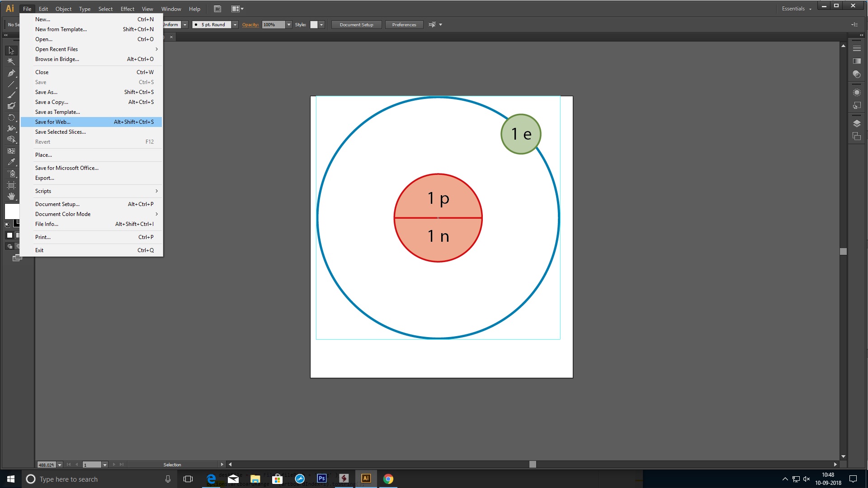Open the artboard number dropdown
Viewport: 868px width, 488px height.
[x=105, y=465]
